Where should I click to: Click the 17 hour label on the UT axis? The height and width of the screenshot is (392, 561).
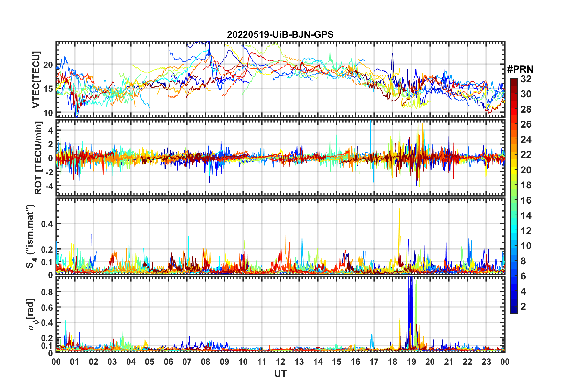click(x=374, y=362)
